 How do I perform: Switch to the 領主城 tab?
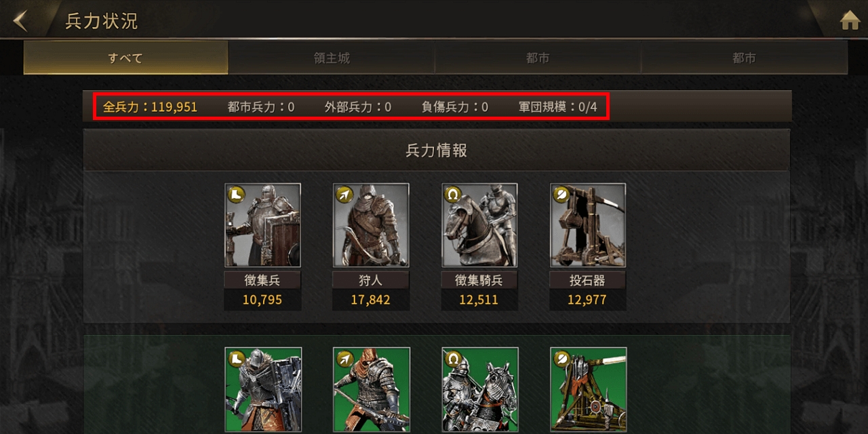click(332, 58)
